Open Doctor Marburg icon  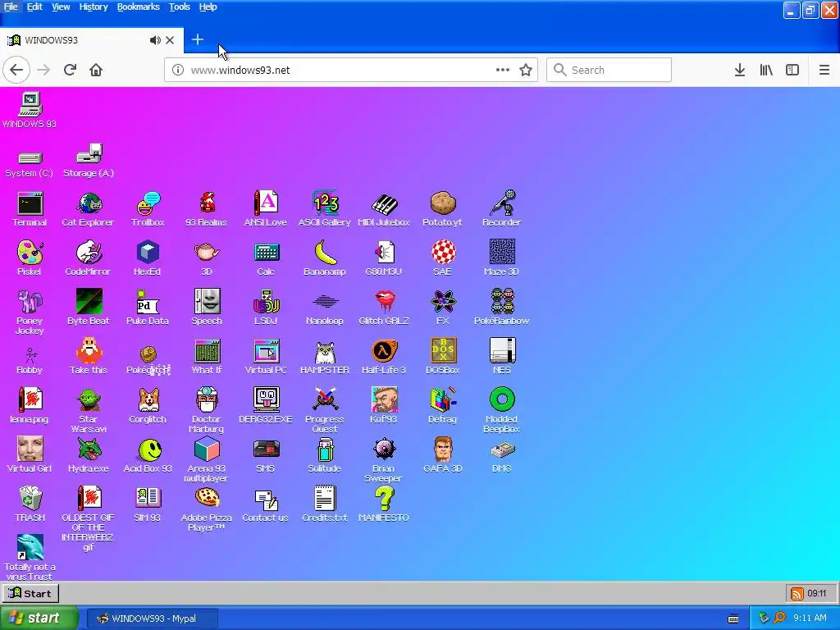click(207, 411)
